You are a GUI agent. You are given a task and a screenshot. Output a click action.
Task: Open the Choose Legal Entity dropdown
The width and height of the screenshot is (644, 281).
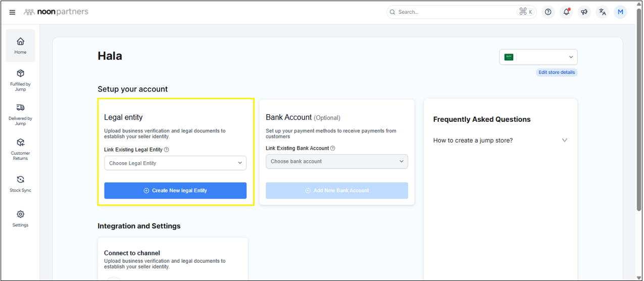point(175,163)
